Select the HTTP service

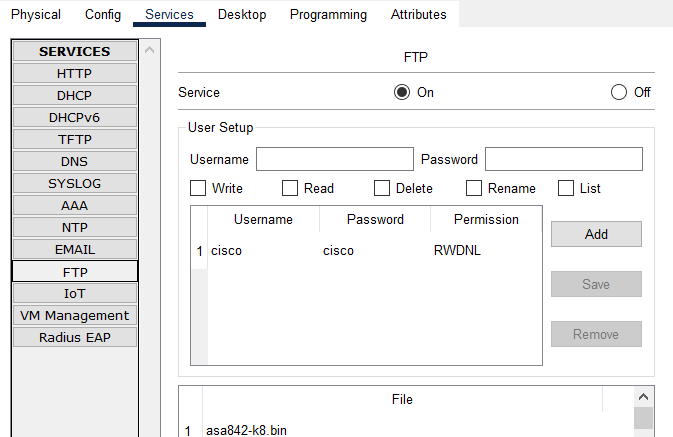click(75, 74)
